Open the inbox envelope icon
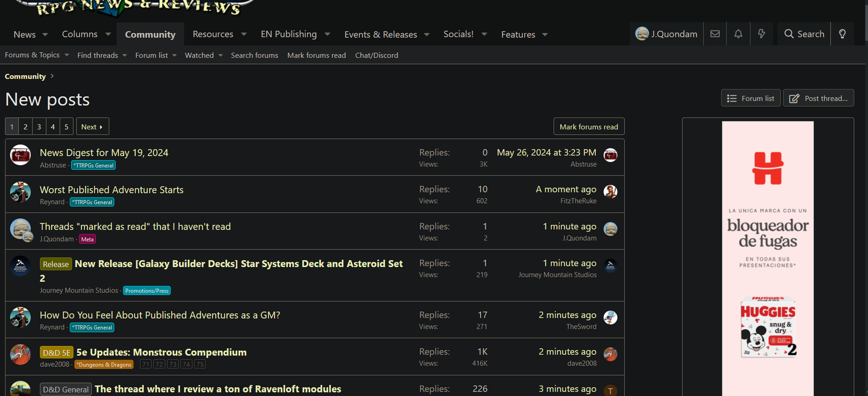 [715, 34]
